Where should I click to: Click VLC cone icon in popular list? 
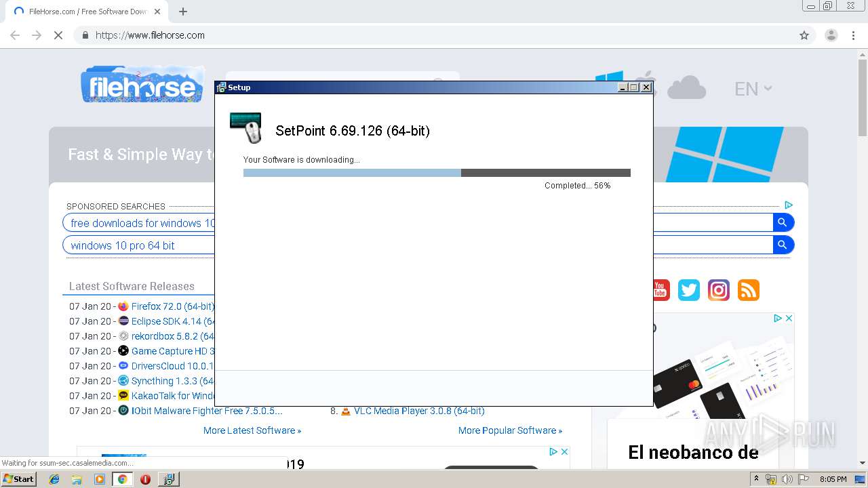pos(346,411)
